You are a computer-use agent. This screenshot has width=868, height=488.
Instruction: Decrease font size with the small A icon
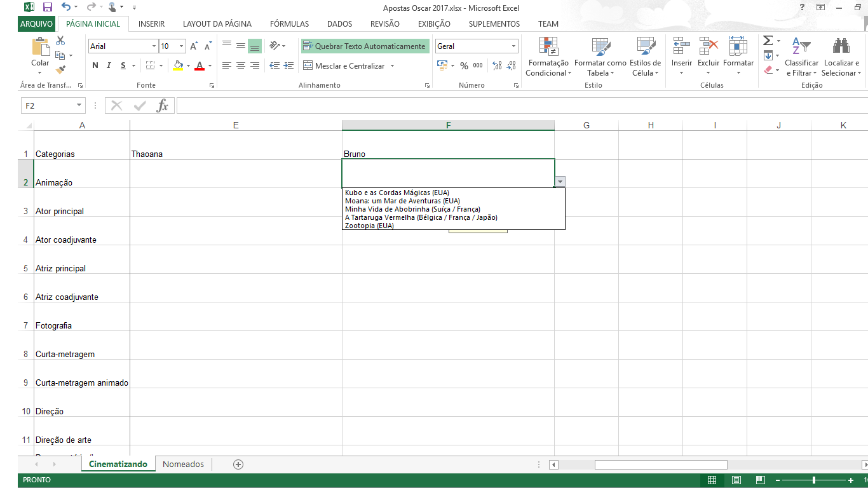208,46
